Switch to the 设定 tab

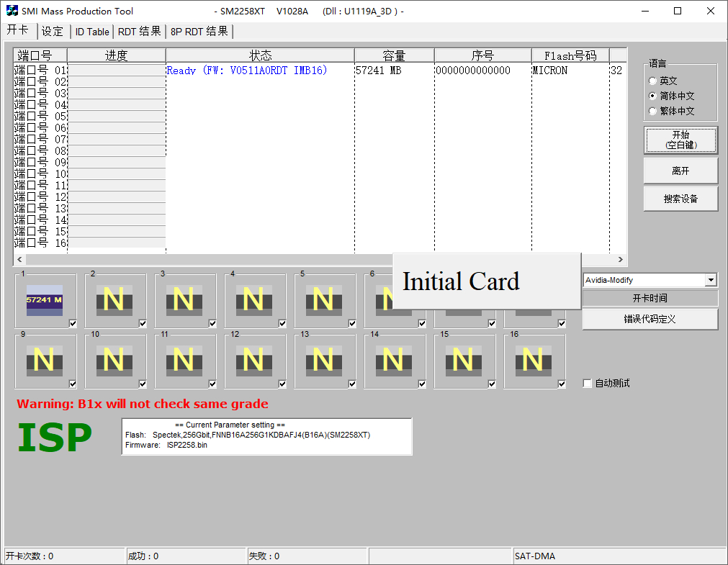point(53,32)
